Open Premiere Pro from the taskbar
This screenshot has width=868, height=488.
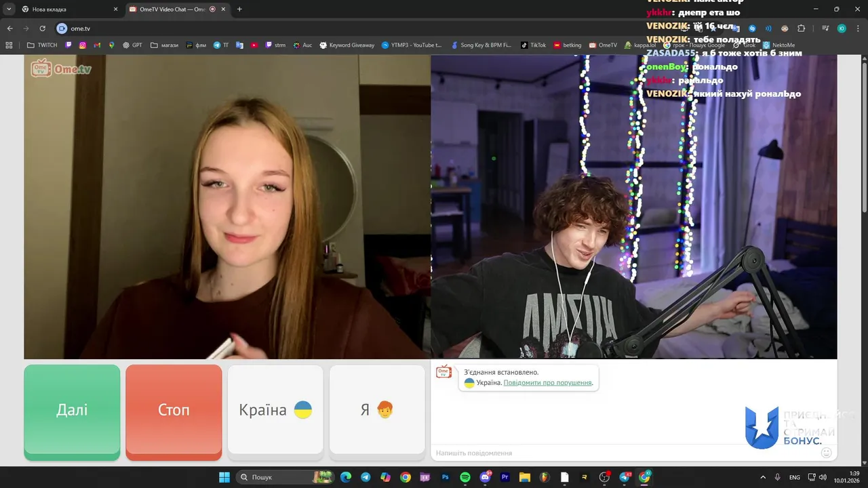tap(505, 477)
